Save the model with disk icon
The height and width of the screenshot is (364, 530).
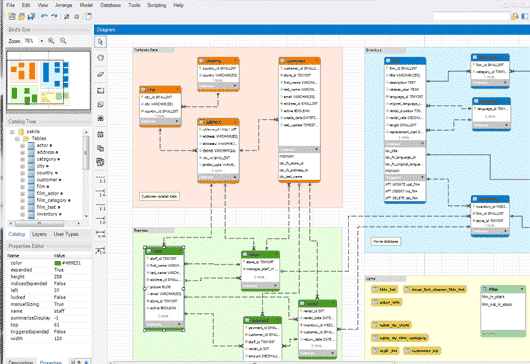click(x=31, y=16)
